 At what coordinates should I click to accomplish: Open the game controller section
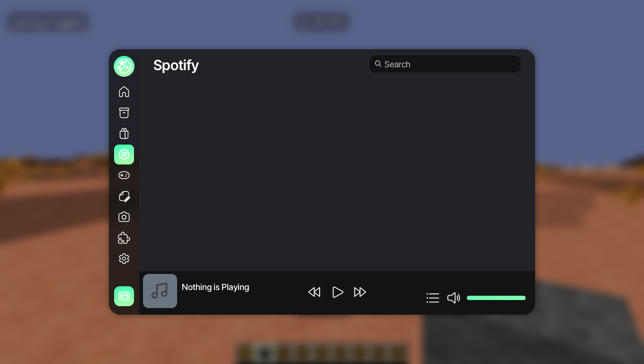click(x=124, y=175)
